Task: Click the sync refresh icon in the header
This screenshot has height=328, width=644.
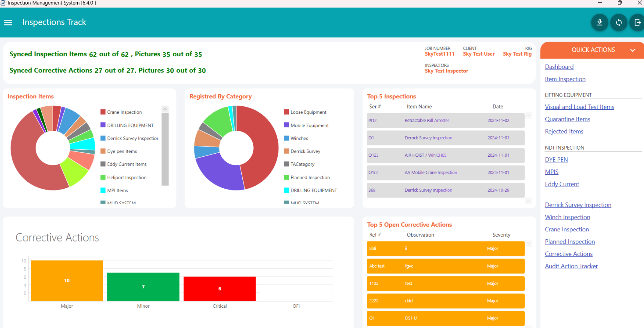Action: click(618, 23)
